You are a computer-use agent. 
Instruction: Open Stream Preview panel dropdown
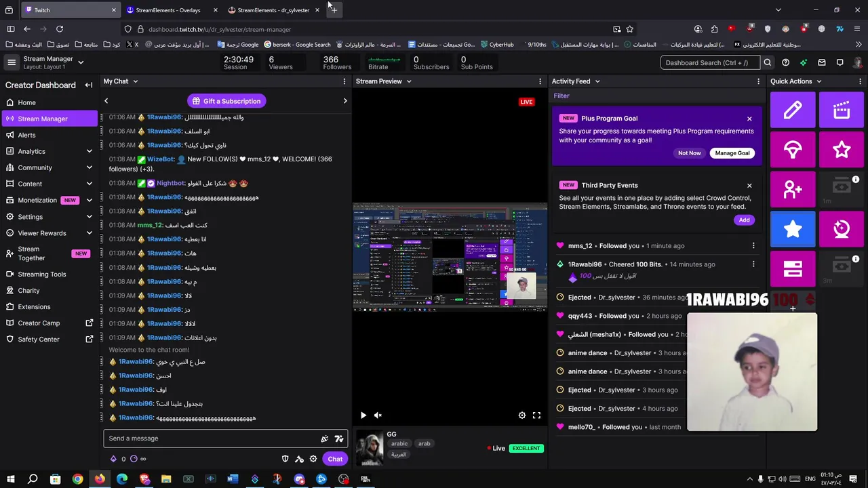(408, 81)
